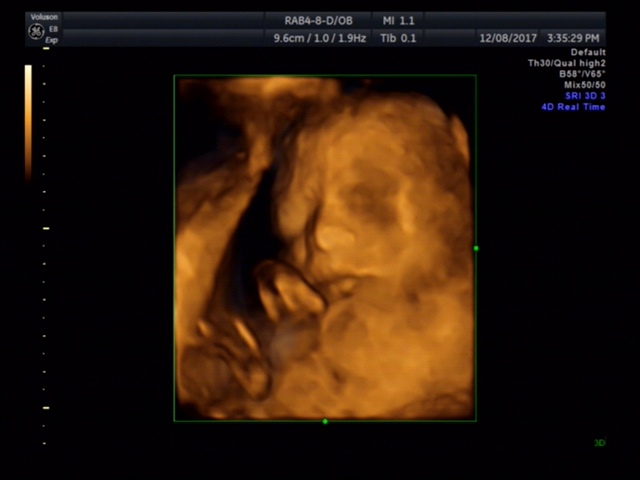640x480 pixels.
Task: Click the MI 1.1 indicator
Action: (399, 21)
